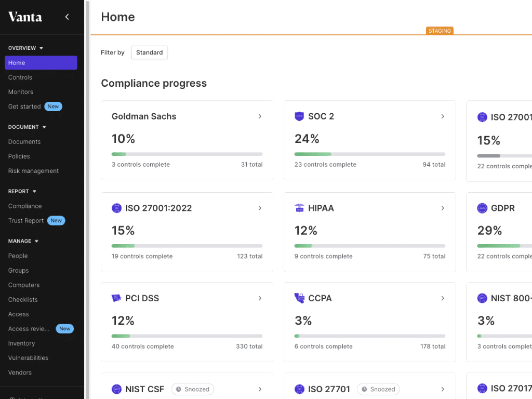532x399 pixels.
Task: Click the GDPR framework badge icon
Action: [481, 208]
